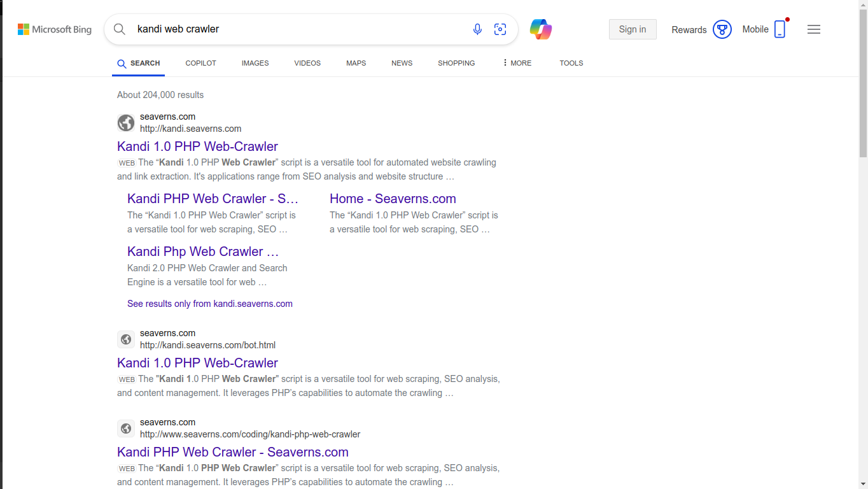Click the Mobile label

point(755,29)
